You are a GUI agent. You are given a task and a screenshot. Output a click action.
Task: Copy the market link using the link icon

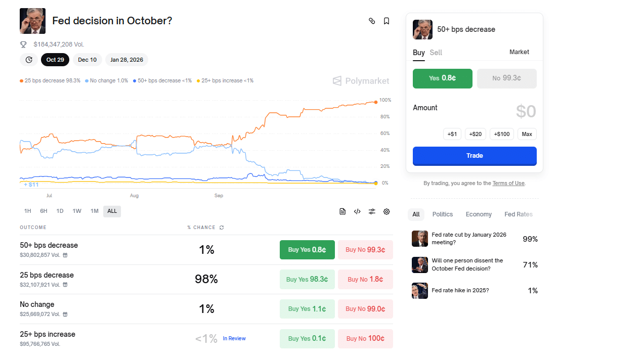[372, 21]
